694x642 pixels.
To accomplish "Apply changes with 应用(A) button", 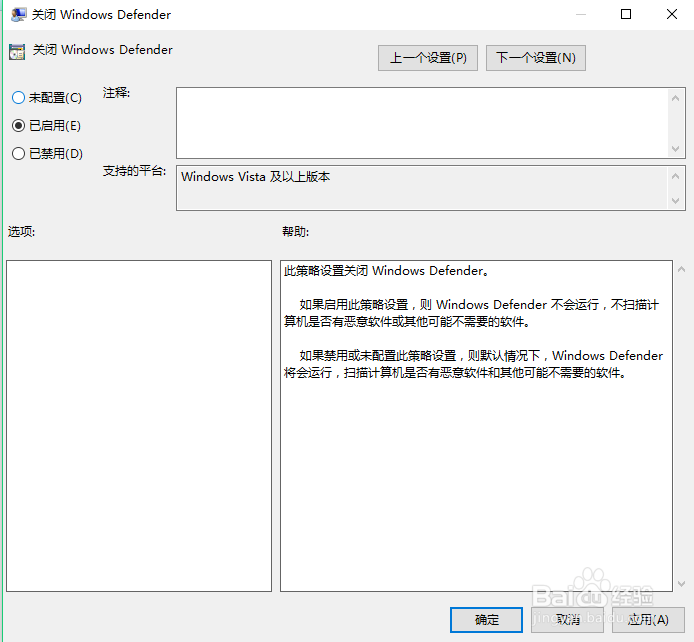I will coord(648,619).
